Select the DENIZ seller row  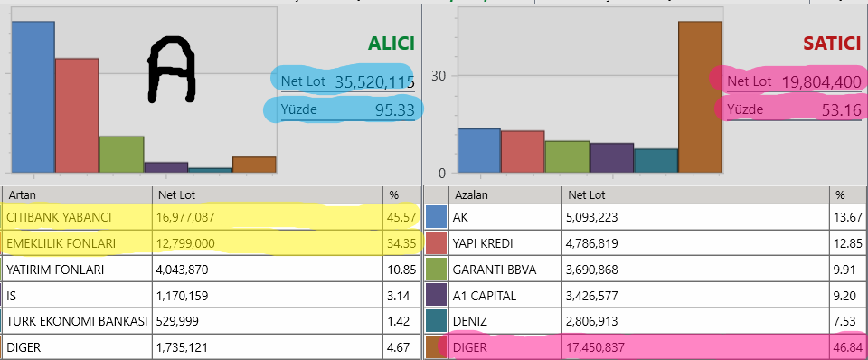646,321
